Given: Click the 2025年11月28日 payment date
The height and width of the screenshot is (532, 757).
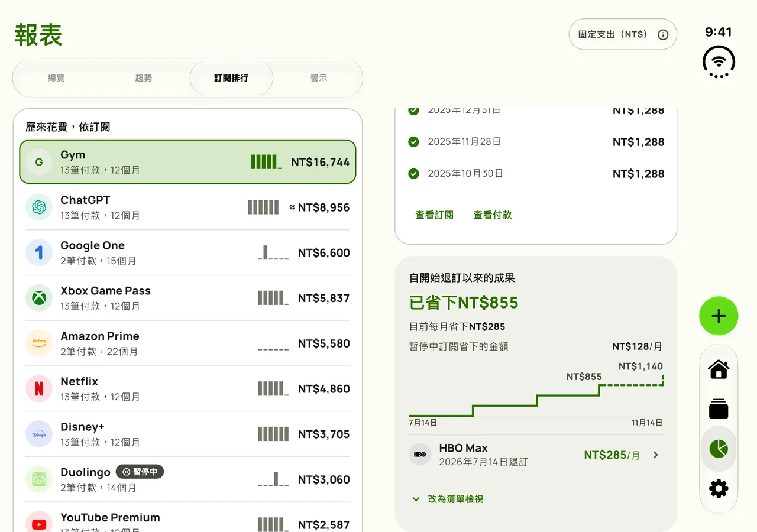Looking at the screenshot, I should pyautogui.click(x=464, y=142).
